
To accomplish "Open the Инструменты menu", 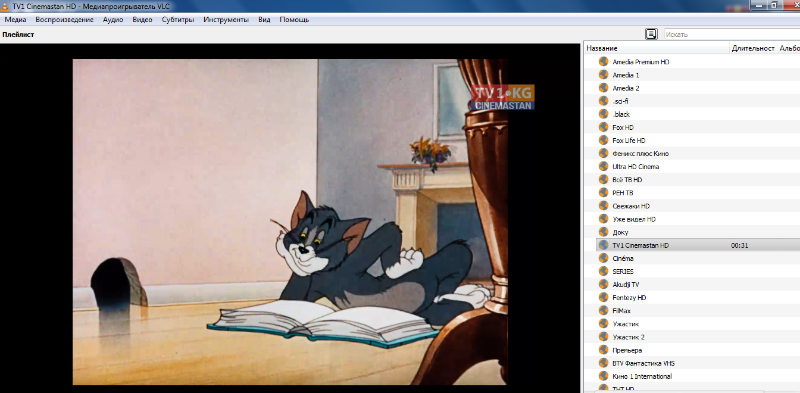I will (x=226, y=20).
